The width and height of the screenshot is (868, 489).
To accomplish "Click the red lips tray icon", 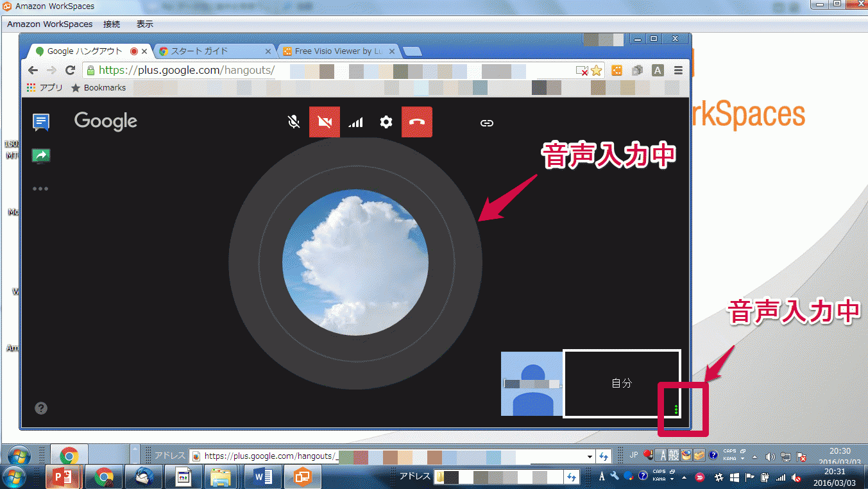I will pos(700,477).
